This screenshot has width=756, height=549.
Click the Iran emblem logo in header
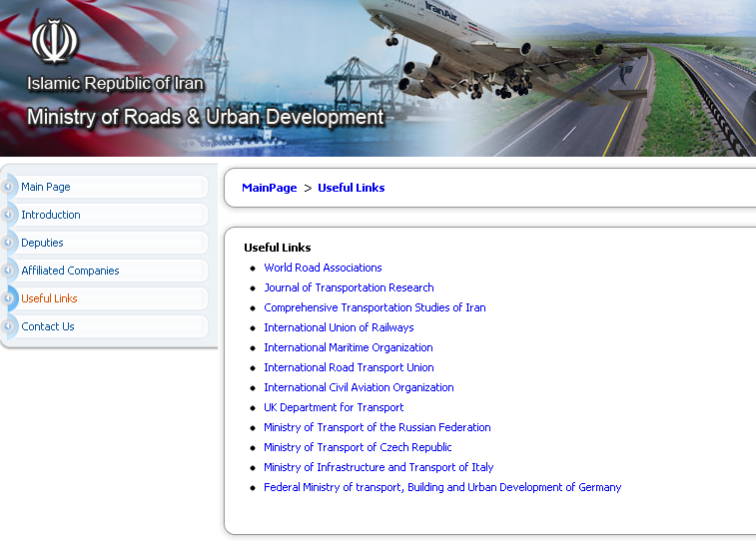(54, 41)
